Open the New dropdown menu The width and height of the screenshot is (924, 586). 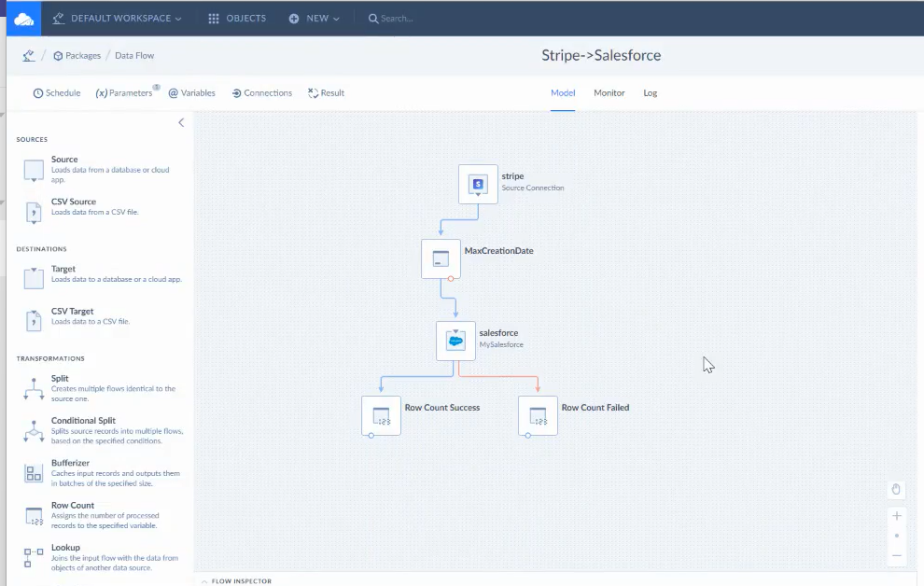click(x=315, y=19)
